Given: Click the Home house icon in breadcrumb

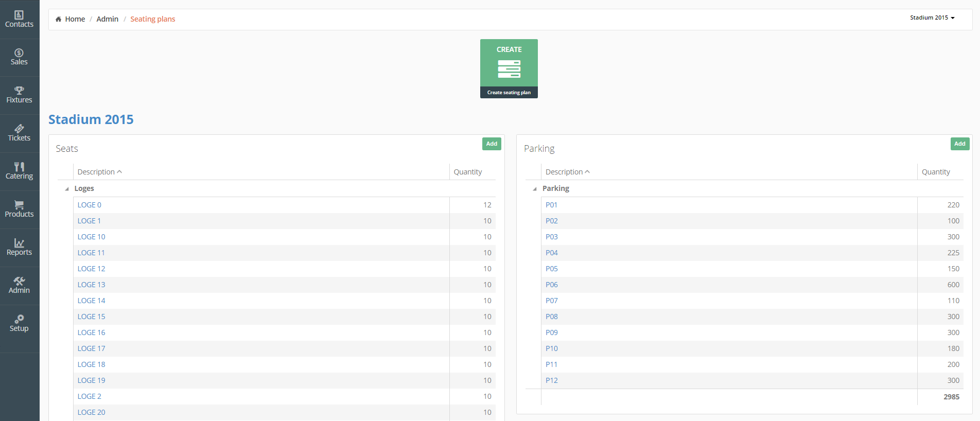Looking at the screenshot, I should point(58,19).
